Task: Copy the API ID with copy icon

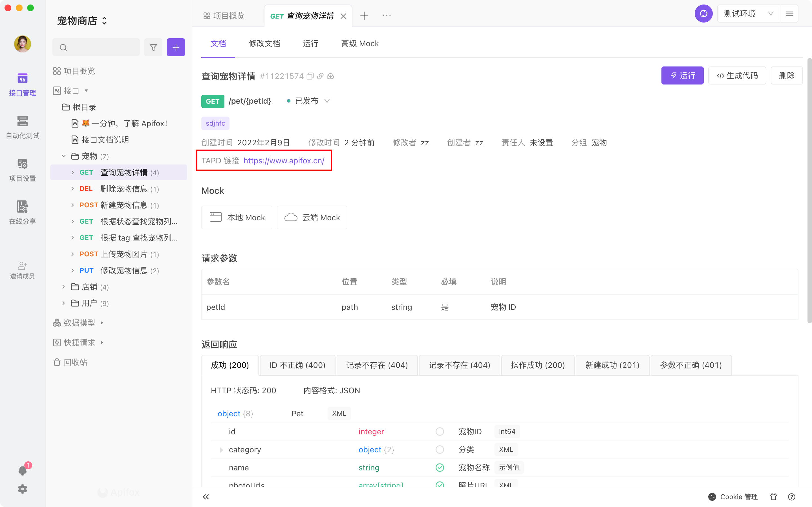Action: (x=310, y=76)
